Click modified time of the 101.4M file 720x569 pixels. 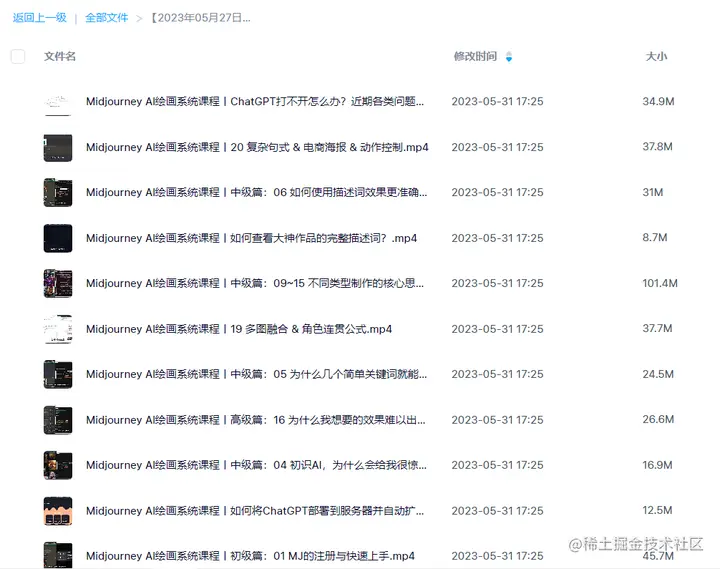(x=497, y=283)
